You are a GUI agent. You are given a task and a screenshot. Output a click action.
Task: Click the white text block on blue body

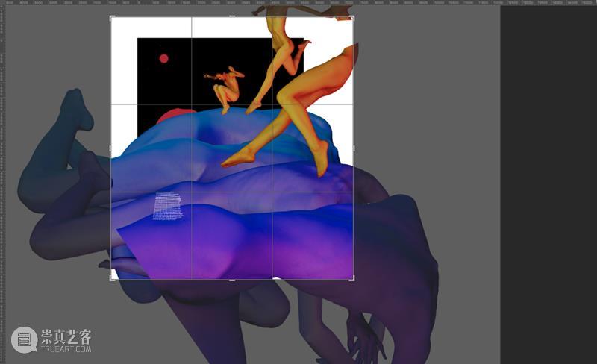point(167,206)
